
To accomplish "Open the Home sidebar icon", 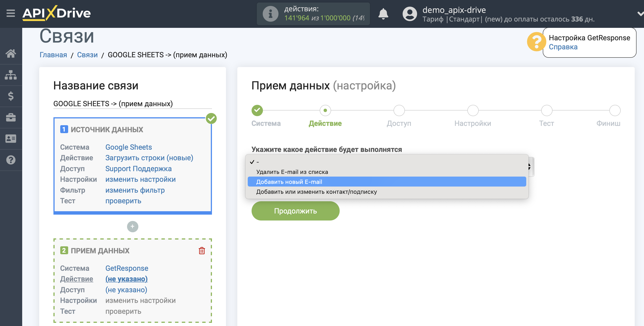I will pos(11,53).
